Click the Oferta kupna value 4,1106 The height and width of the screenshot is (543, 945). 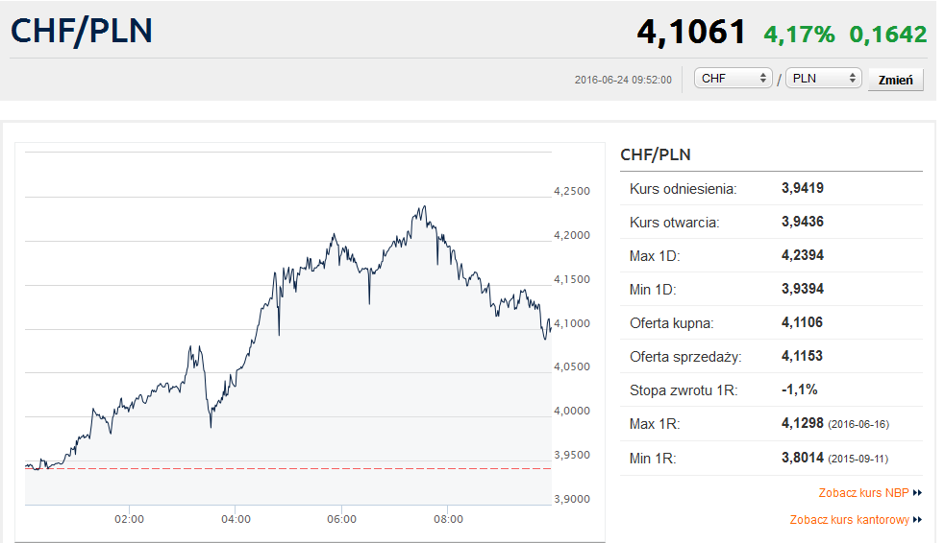coord(802,322)
